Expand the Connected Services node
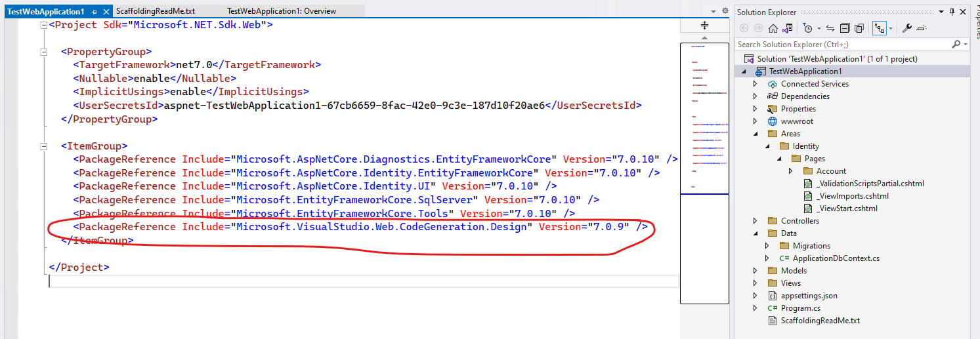 tap(756, 84)
